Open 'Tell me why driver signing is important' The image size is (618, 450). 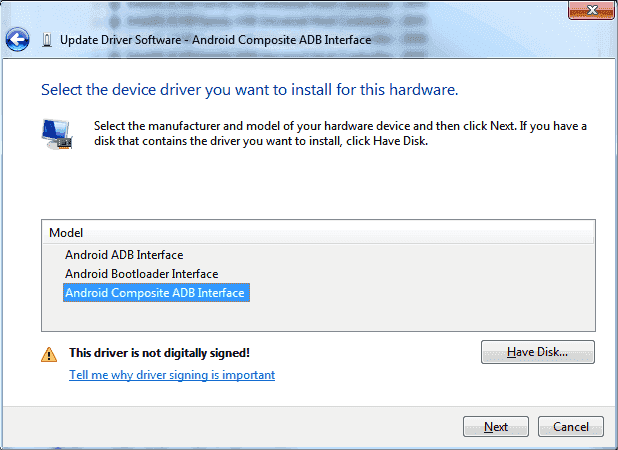coord(172,375)
